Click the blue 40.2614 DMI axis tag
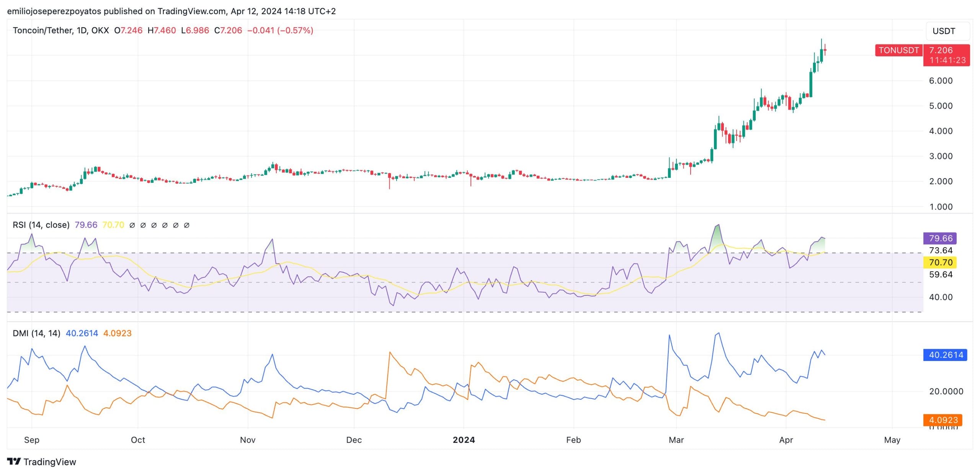Image resolution: width=980 pixels, height=474 pixels. 945,354
